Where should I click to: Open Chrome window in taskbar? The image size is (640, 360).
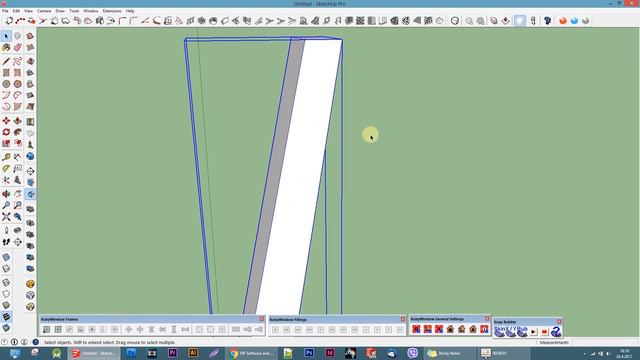pos(251,353)
